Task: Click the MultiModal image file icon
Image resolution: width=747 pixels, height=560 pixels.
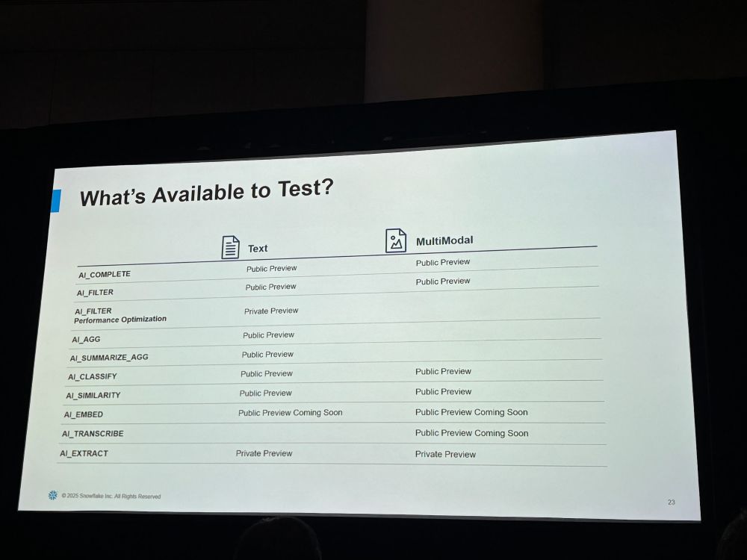Action: (396, 240)
